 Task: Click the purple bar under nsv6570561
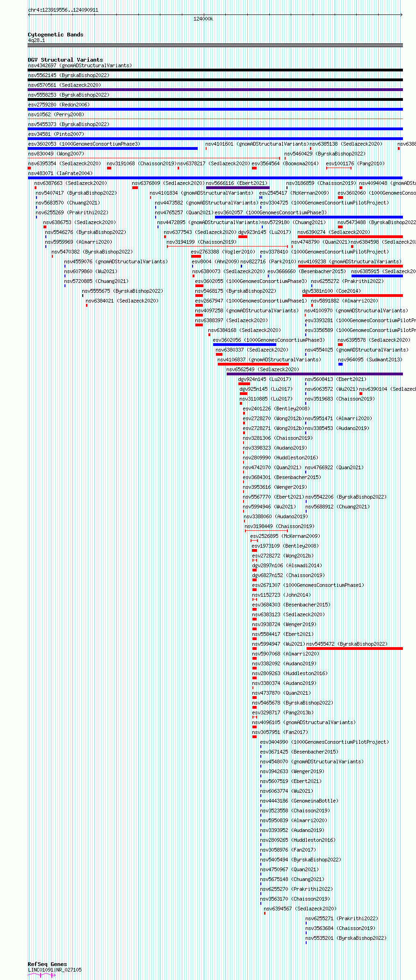(215, 90)
